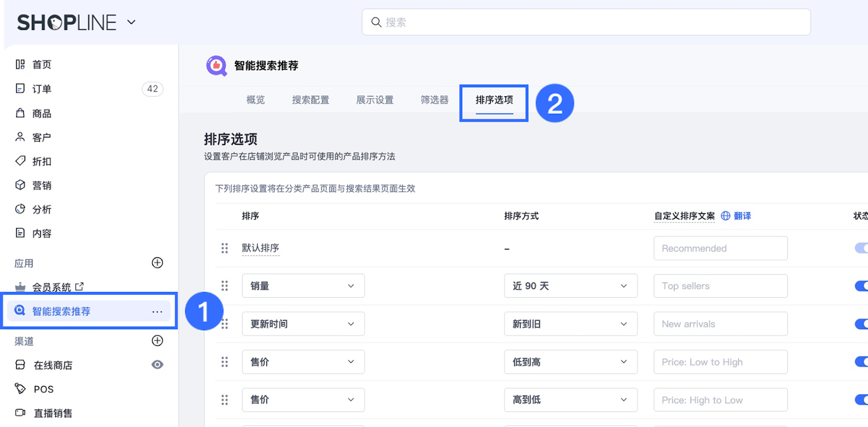Open 售价 dropdown in 高到低 row

[303, 400]
